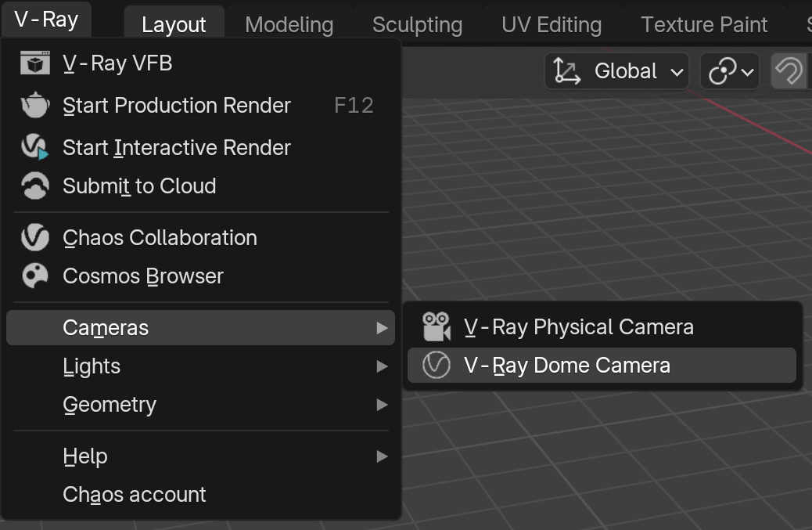Click the F12 shortcut label
This screenshot has width=812, height=530.
(x=354, y=106)
